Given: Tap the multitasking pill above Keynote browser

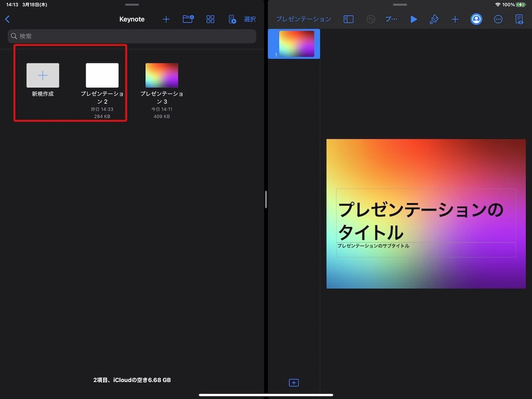Looking at the screenshot, I should [132, 4].
